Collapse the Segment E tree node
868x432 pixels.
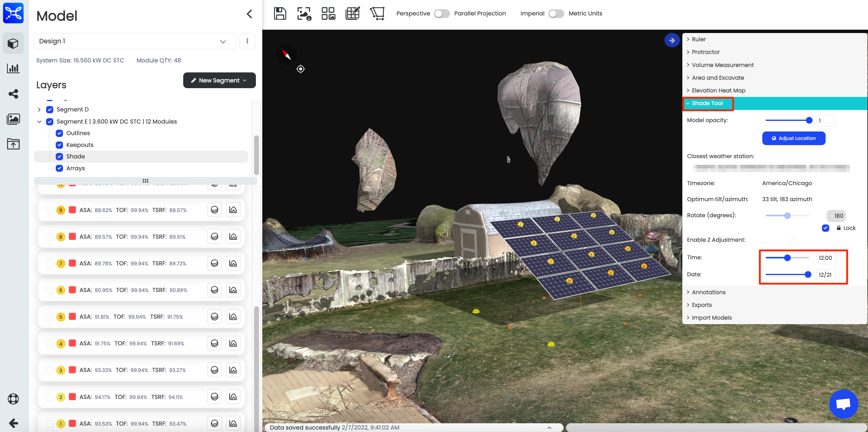click(39, 122)
